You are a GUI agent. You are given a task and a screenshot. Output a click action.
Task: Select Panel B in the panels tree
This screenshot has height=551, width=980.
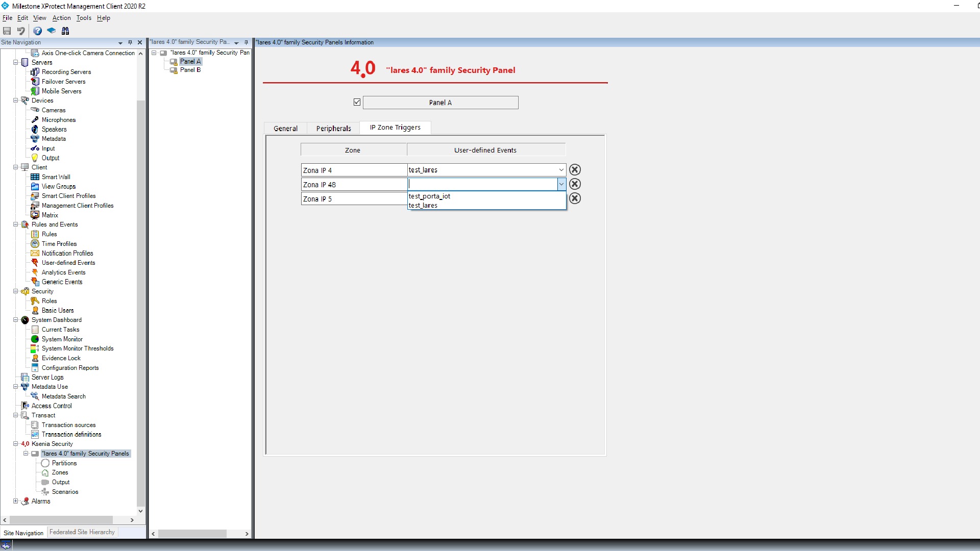pyautogui.click(x=190, y=70)
